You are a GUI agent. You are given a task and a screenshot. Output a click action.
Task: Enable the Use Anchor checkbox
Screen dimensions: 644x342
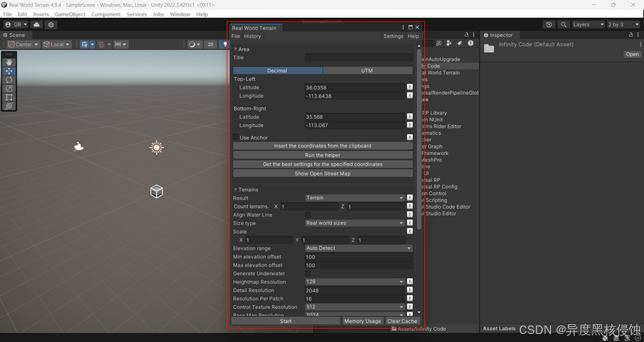(x=236, y=137)
